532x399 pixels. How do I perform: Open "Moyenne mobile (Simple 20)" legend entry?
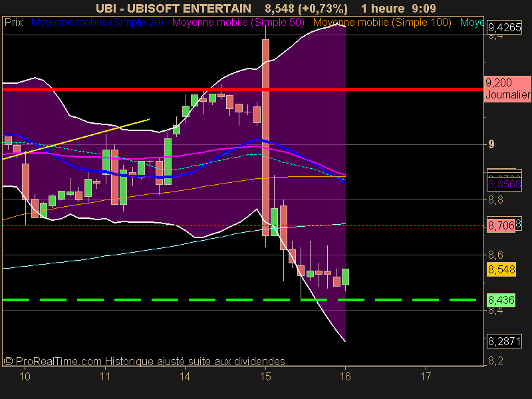coord(97,23)
